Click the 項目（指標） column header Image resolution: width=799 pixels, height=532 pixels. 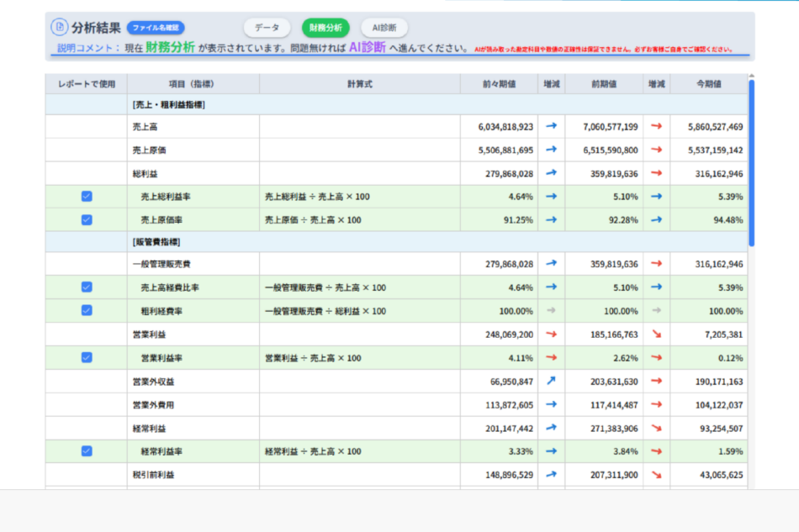click(193, 84)
